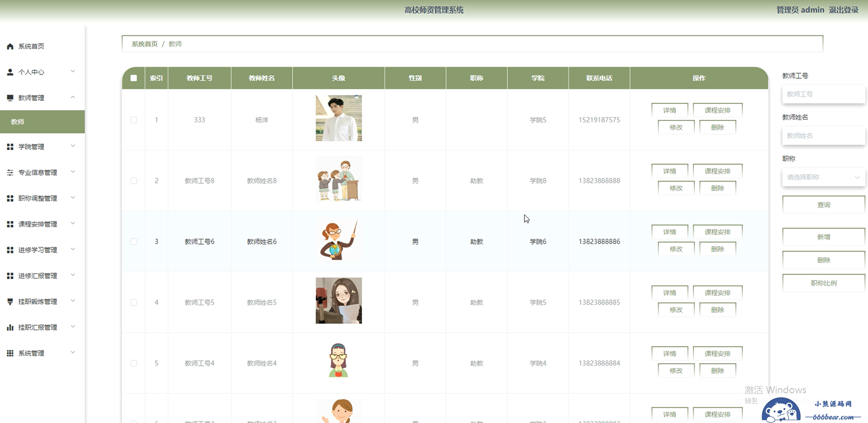Expand the 进修学习管理 chevron
This screenshot has width=868, height=423.
[x=73, y=249]
